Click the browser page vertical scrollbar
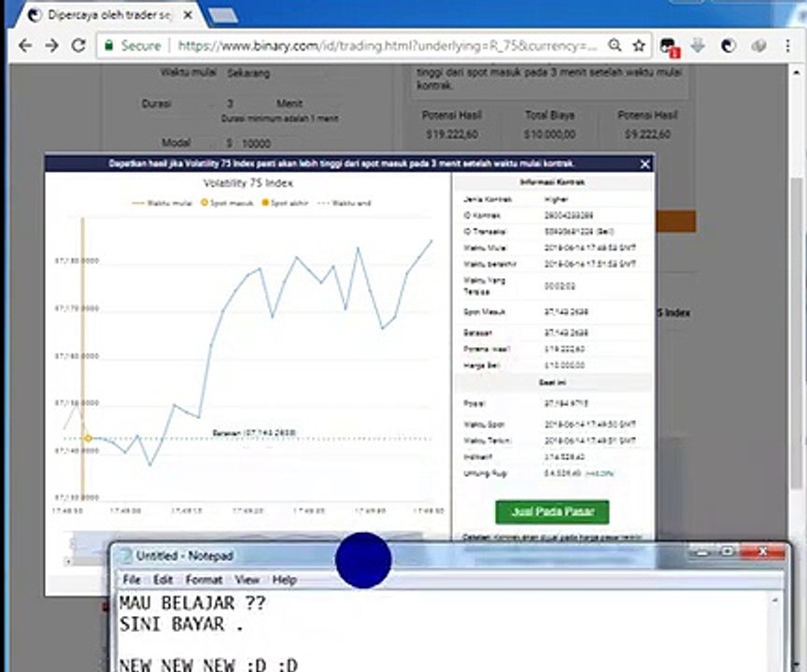807x672 pixels. tap(796, 334)
